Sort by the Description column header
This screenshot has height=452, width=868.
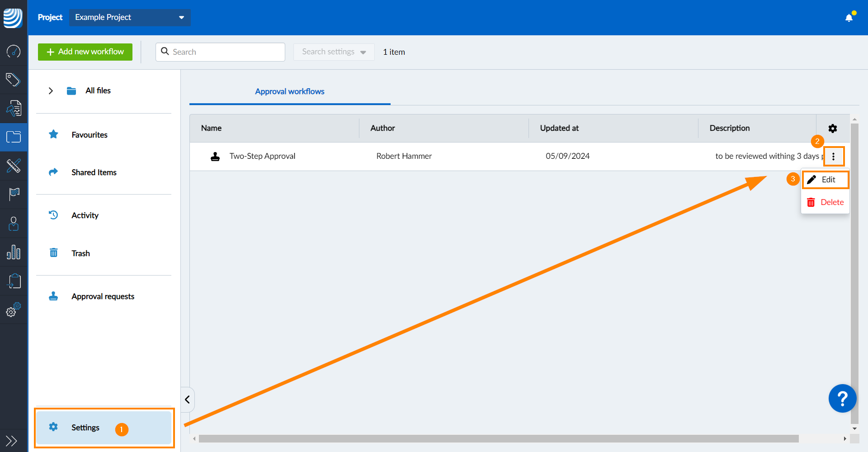(x=729, y=128)
